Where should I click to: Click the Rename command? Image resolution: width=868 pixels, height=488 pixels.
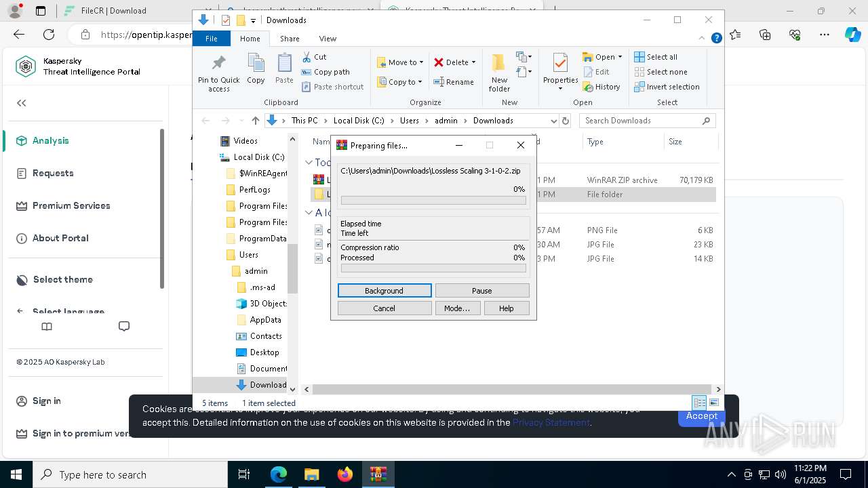click(x=454, y=82)
